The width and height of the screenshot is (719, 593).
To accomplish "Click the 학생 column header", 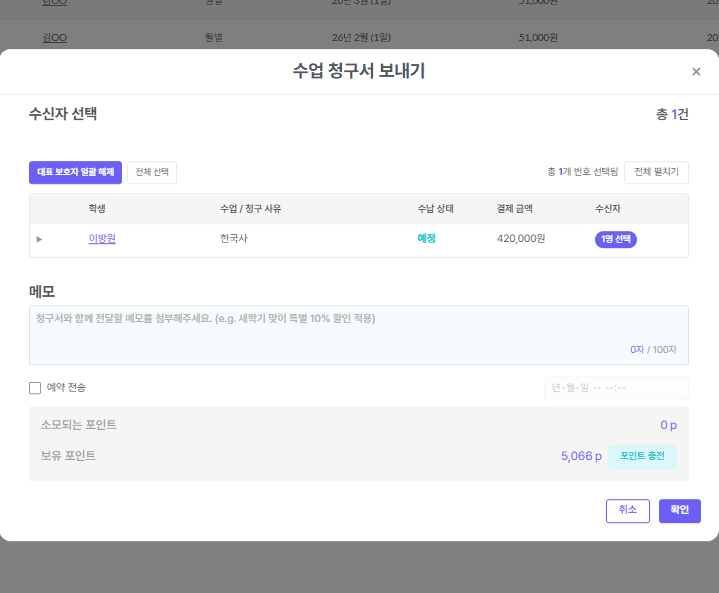I will click(97, 209).
